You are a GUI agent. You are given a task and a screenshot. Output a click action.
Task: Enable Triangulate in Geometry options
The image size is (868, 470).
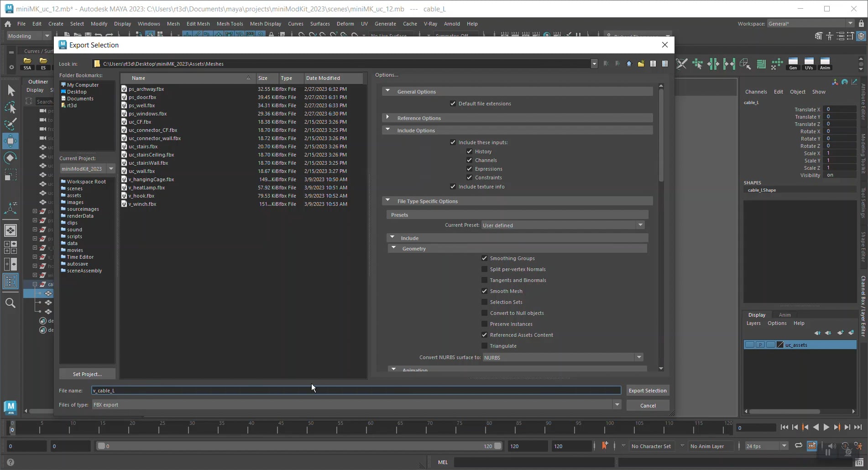(484, 345)
